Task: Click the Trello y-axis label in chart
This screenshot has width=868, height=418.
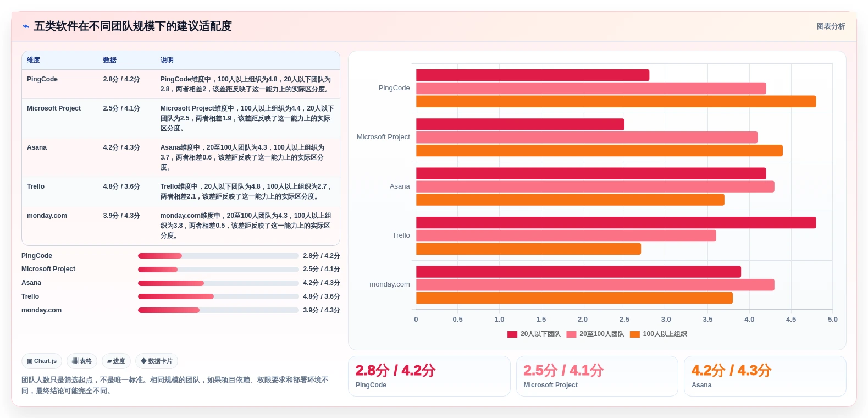Action: click(401, 235)
